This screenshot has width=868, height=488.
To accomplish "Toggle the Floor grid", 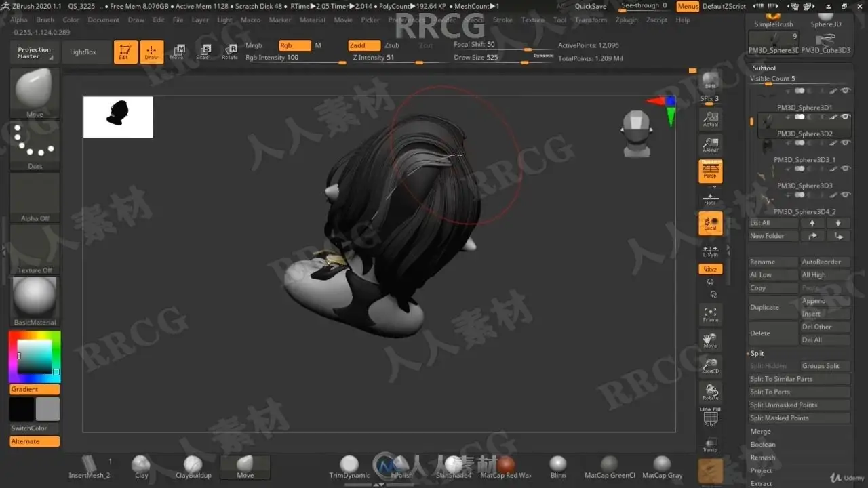I will [x=710, y=197].
